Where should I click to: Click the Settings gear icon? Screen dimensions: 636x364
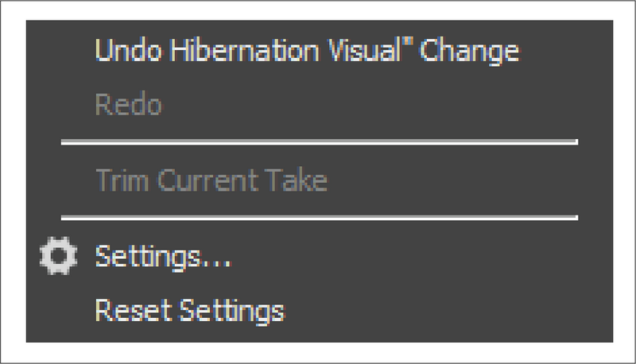(x=58, y=257)
